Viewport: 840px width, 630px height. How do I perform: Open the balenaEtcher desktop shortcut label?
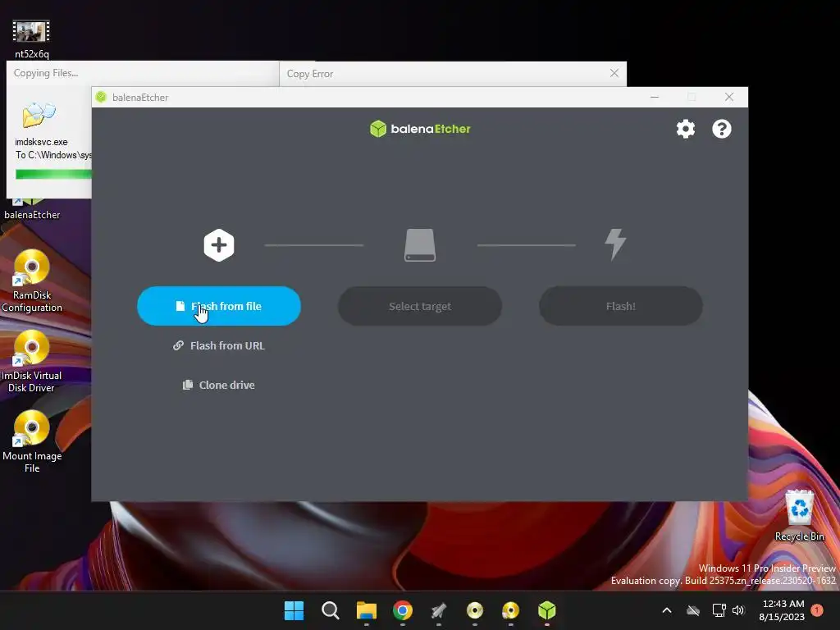[x=32, y=215]
